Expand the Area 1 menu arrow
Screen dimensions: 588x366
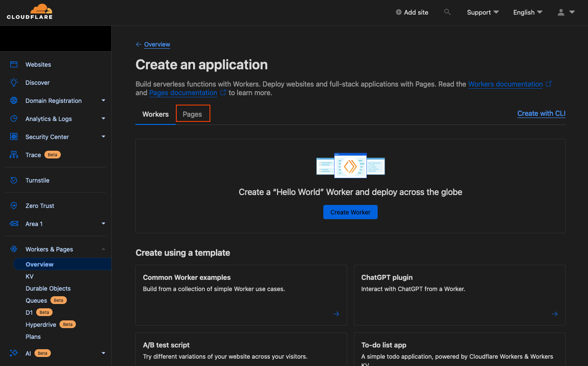coord(103,223)
